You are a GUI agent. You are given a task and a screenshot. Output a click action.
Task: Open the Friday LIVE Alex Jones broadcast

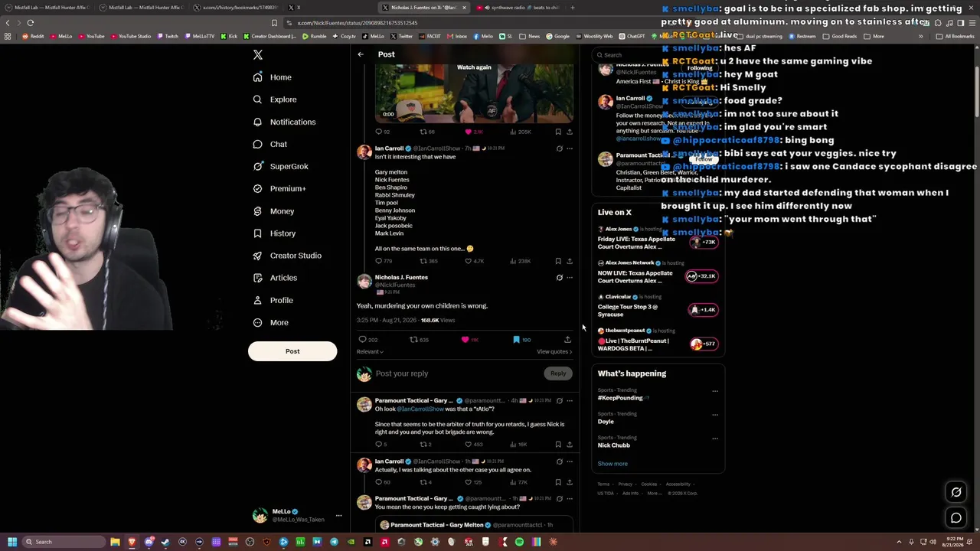[x=657, y=239]
